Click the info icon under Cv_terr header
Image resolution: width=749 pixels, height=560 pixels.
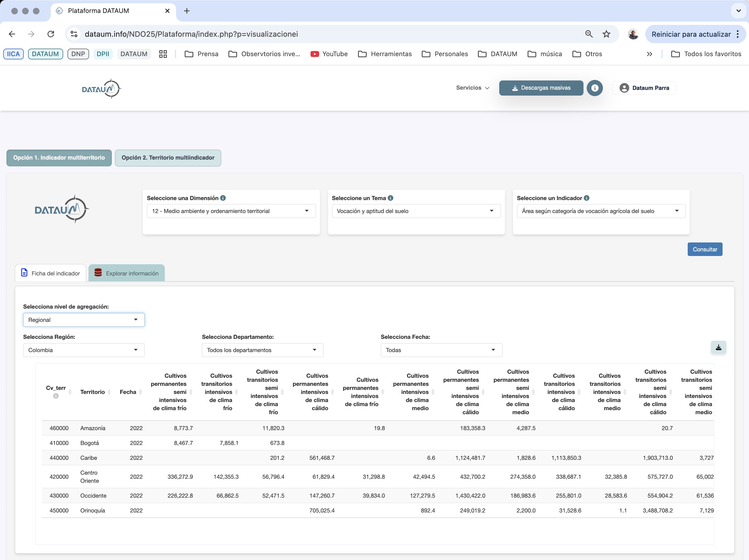(x=56, y=396)
